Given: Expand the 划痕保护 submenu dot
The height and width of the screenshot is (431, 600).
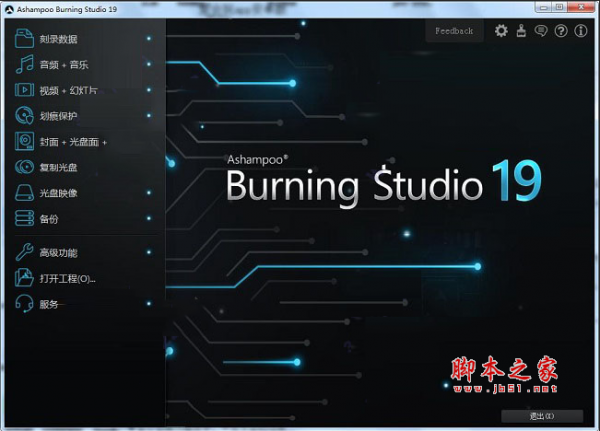Looking at the screenshot, I should tap(149, 116).
